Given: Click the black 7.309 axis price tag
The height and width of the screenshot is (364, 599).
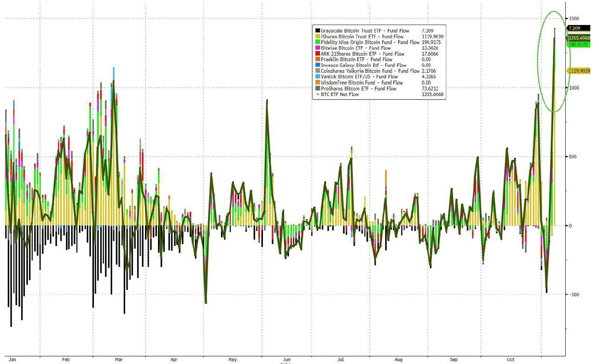Looking at the screenshot, I should click(579, 28).
